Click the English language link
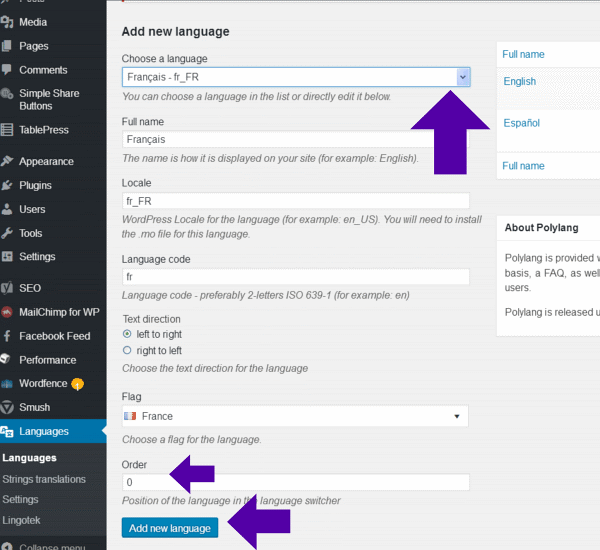The width and height of the screenshot is (600, 550). click(x=519, y=81)
